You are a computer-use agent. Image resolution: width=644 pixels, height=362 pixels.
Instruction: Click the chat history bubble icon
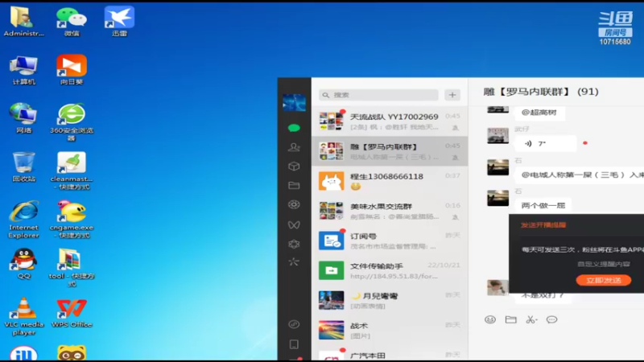point(551,319)
